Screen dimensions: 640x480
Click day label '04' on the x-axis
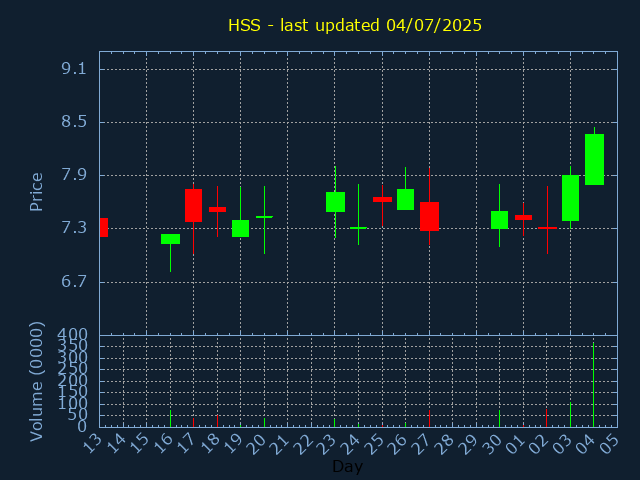coord(587,444)
